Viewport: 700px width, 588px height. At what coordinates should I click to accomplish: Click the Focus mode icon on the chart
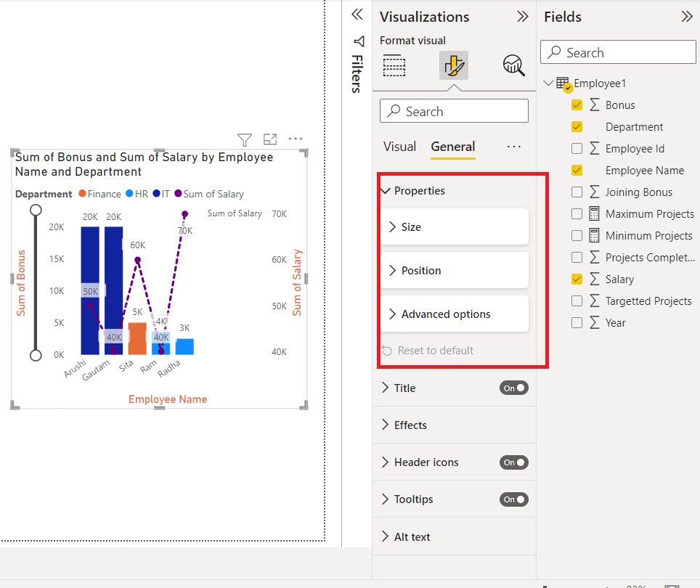[270, 139]
